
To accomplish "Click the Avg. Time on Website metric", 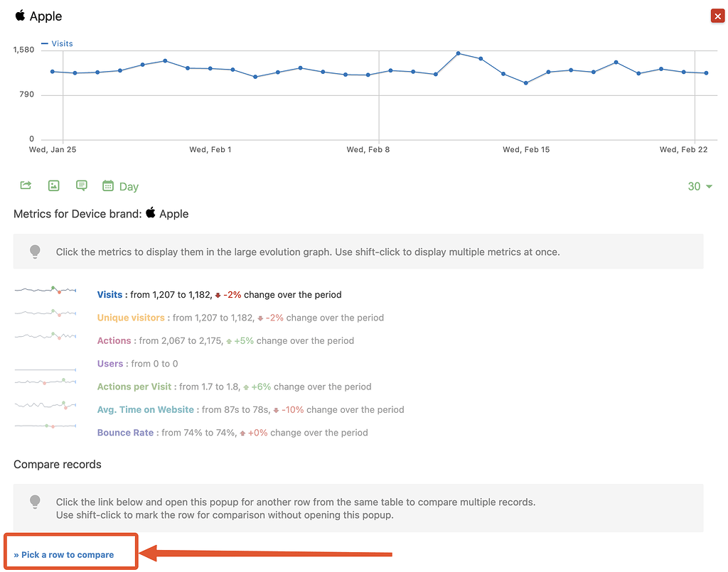I will [144, 409].
